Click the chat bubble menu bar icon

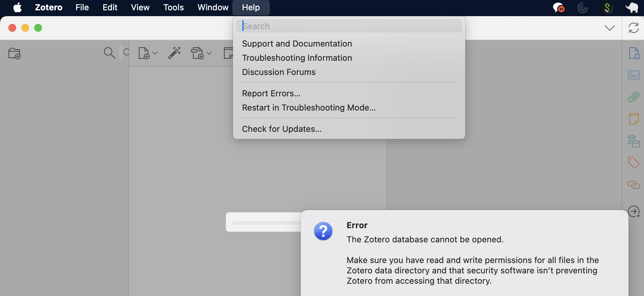[558, 7]
